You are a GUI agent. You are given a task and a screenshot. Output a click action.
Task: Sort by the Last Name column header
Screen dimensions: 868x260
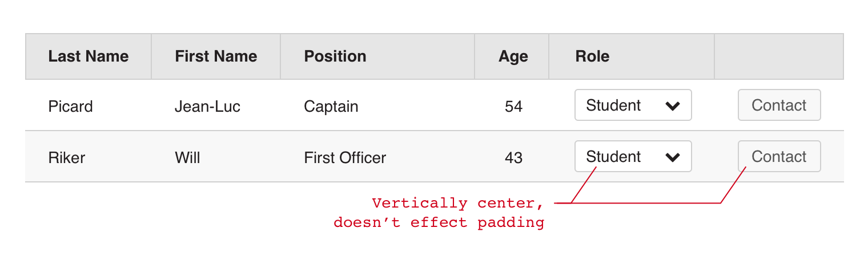point(89,56)
